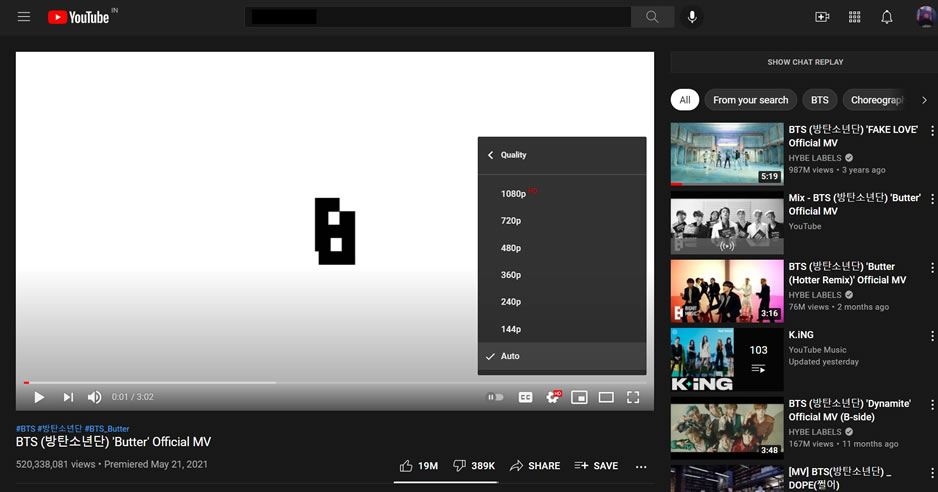This screenshot has height=492, width=938.
Task: Dislike the video (389K)
Action: [474, 466]
